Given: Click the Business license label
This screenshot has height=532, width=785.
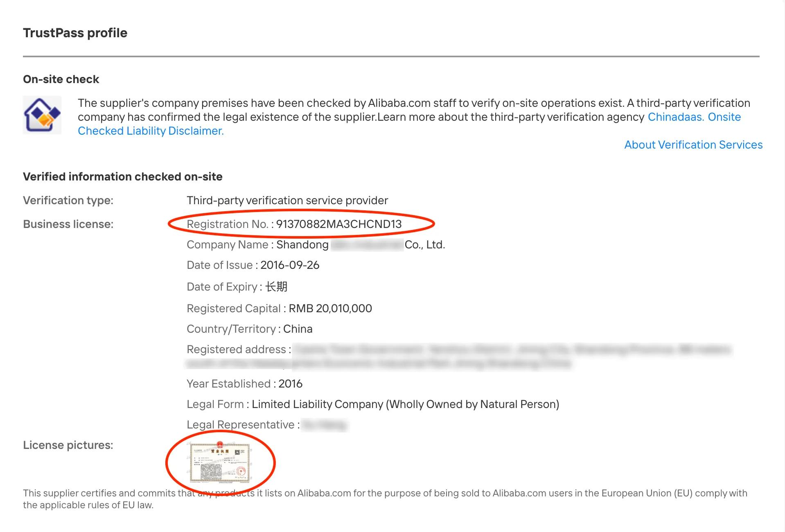Looking at the screenshot, I should coord(68,224).
